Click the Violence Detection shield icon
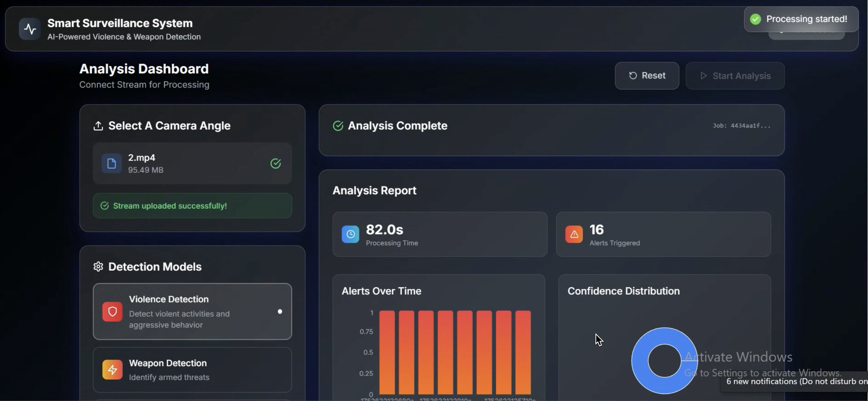Viewport: 868px width, 401px height. coord(112,311)
